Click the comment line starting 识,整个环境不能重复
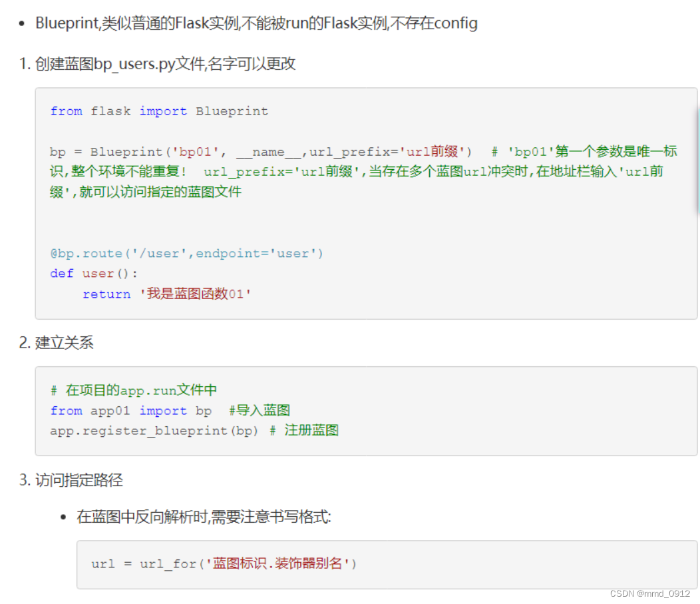700x604 pixels. (x=356, y=172)
